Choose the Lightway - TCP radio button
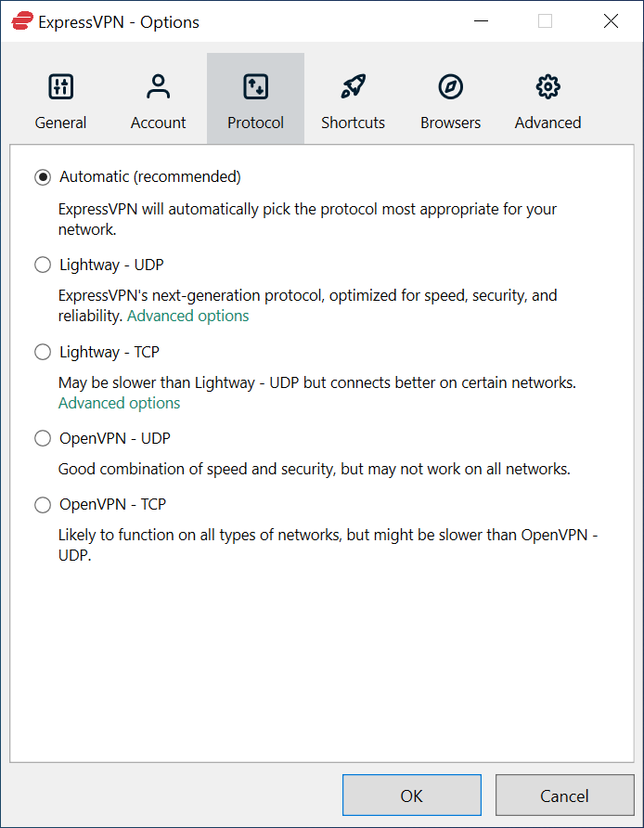 tap(43, 352)
